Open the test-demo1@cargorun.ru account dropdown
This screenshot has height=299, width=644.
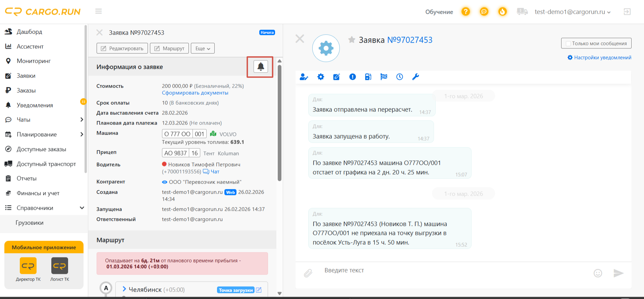click(573, 12)
